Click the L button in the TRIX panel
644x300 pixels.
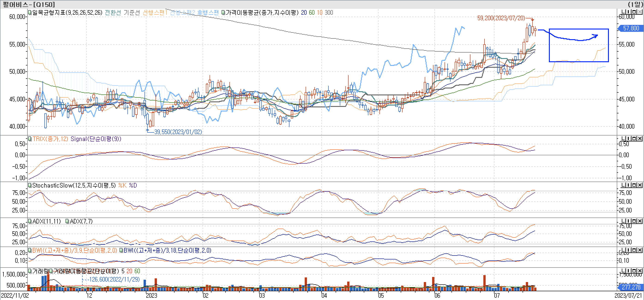[623, 138]
